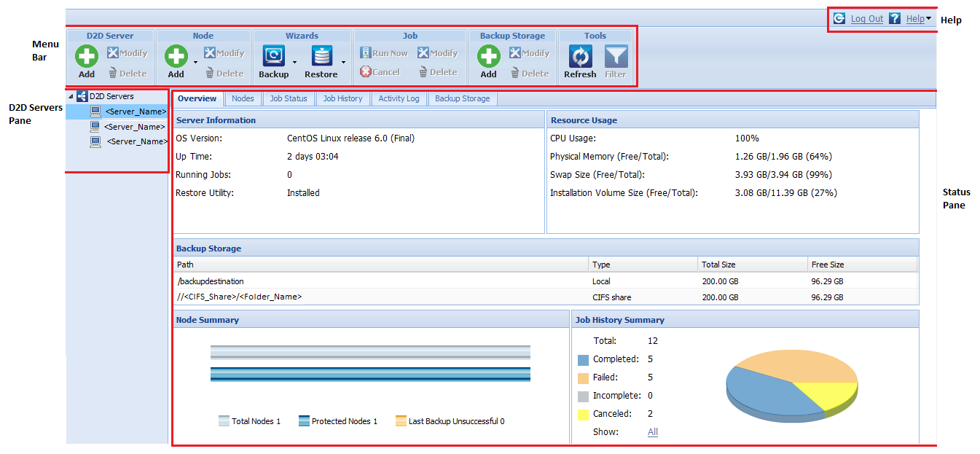
Task: Click Cancel in the Job group
Action: 381,72
